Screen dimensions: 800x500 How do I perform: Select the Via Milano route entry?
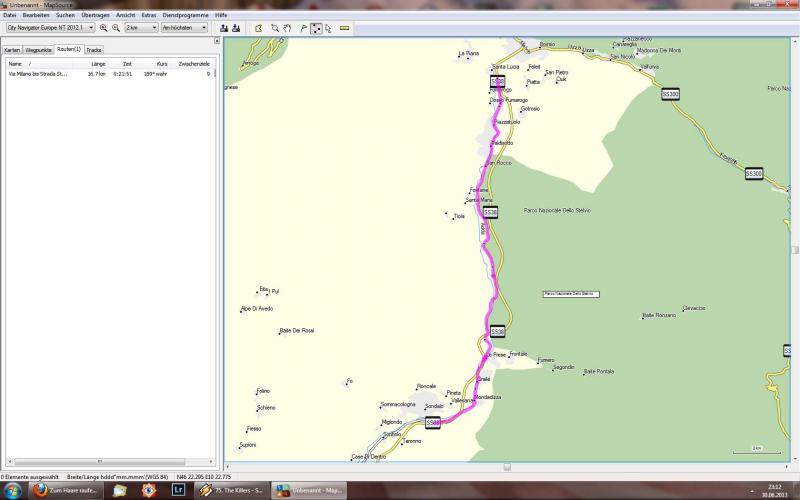pos(38,74)
